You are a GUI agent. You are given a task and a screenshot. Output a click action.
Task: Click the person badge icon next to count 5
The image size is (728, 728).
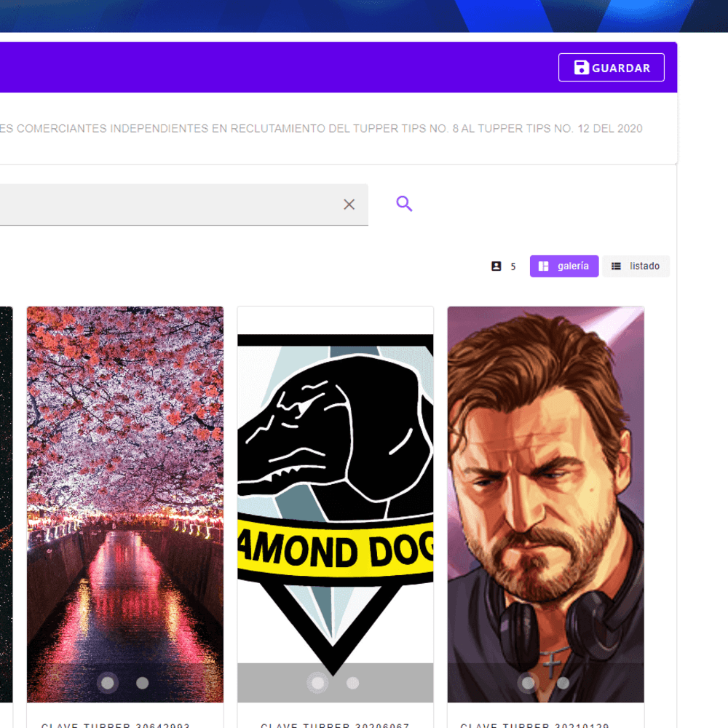coord(495,266)
